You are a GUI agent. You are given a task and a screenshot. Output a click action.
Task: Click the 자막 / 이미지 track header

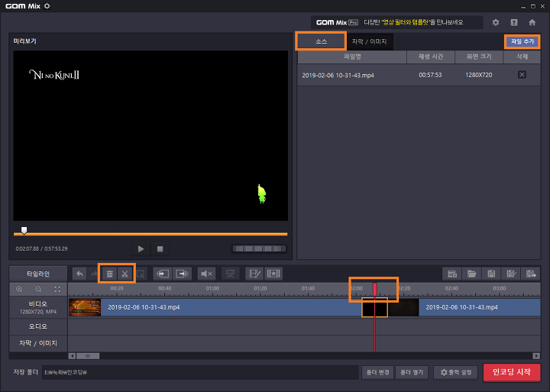click(38, 343)
